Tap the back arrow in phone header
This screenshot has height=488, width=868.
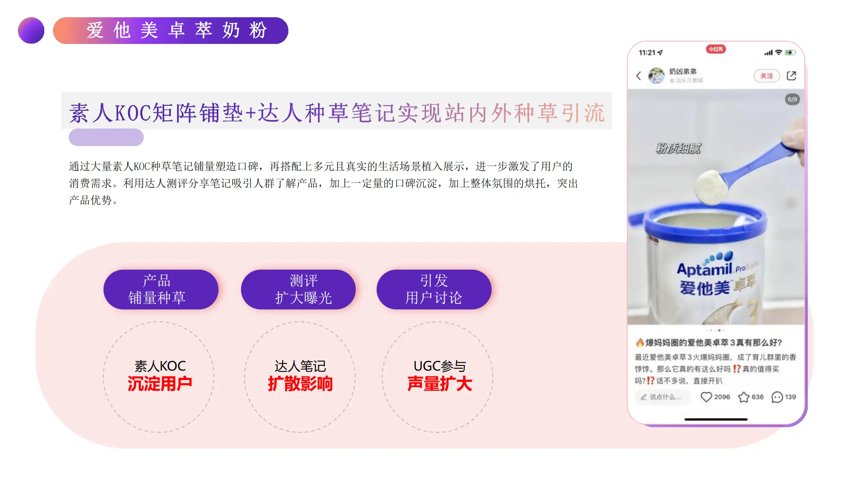[x=639, y=76]
